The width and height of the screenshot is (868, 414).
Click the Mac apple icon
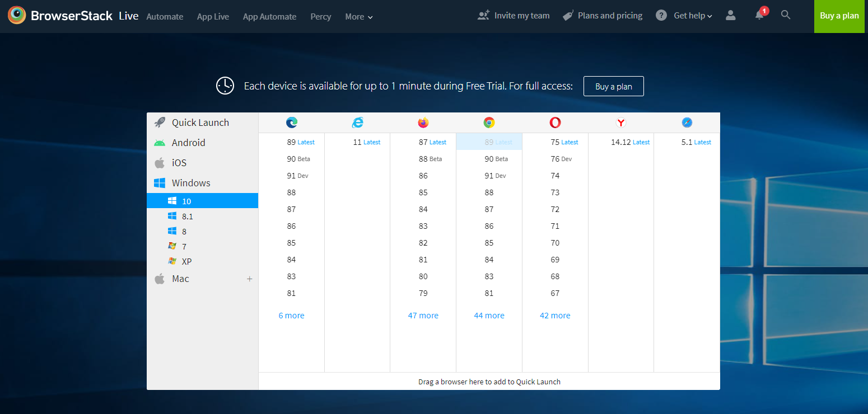click(x=160, y=279)
